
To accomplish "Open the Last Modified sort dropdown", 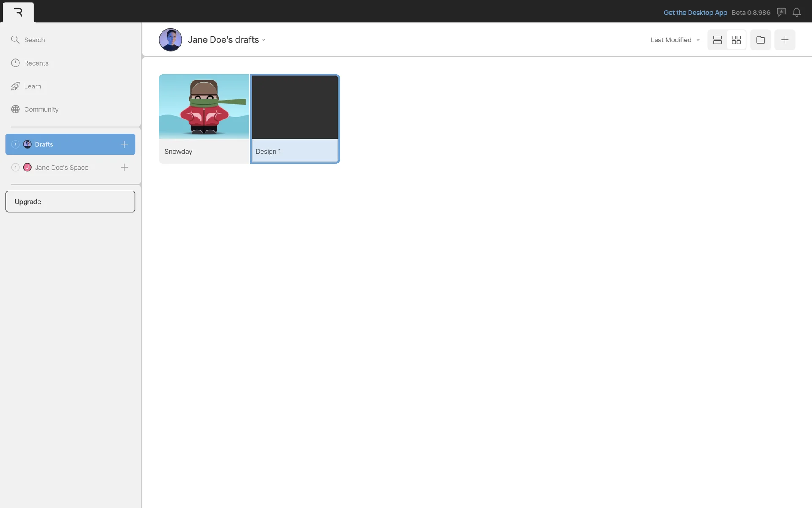I will (x=675, y=40).
